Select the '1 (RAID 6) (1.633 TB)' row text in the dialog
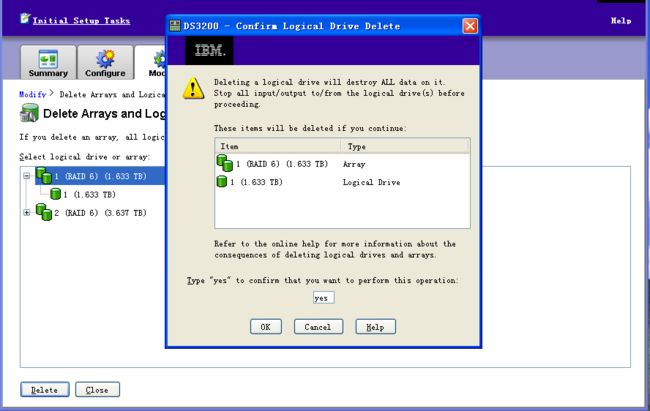 tap(282, 164)
